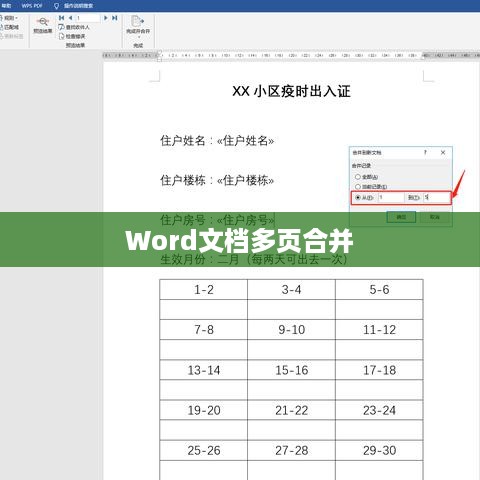Screen dimensions: 480x480
Task: Close the Merge to New Document dialog
Action: 443,152
